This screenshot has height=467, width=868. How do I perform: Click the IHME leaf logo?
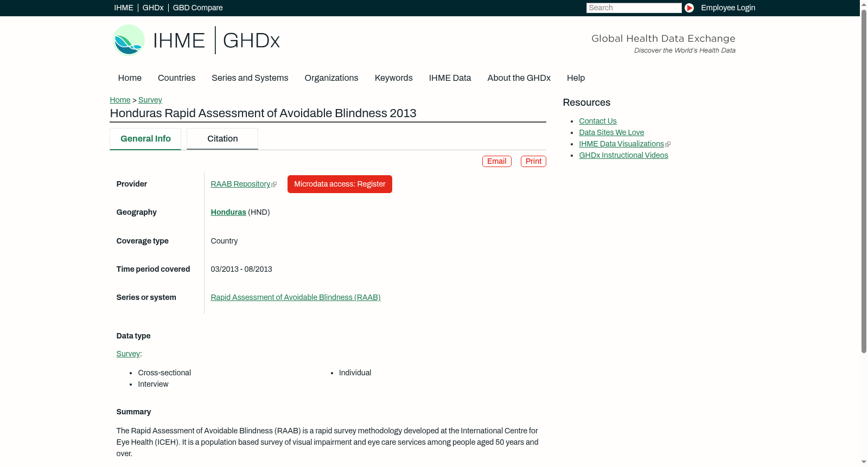pos(129,40)
